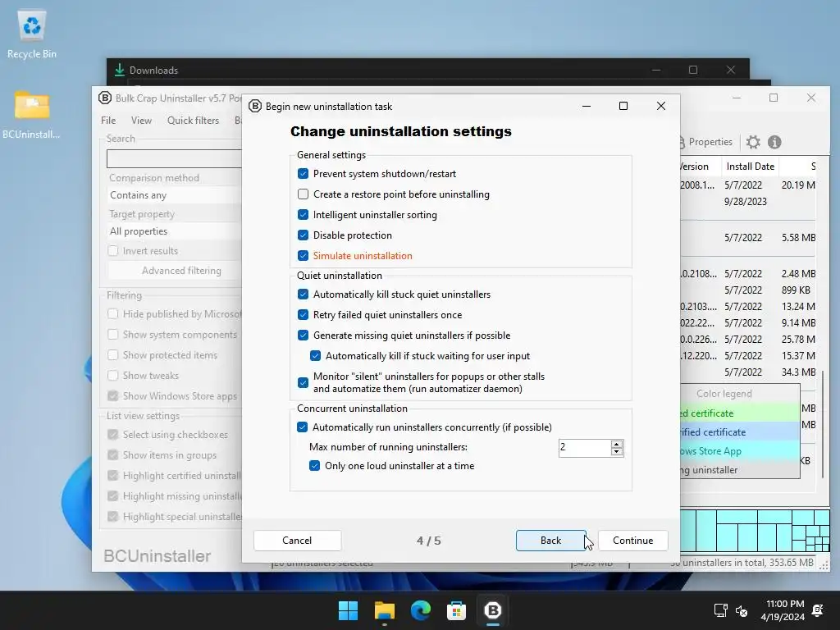
Task: Open the Recycle Bin desktop icon
Action: [x=32, y=34]
